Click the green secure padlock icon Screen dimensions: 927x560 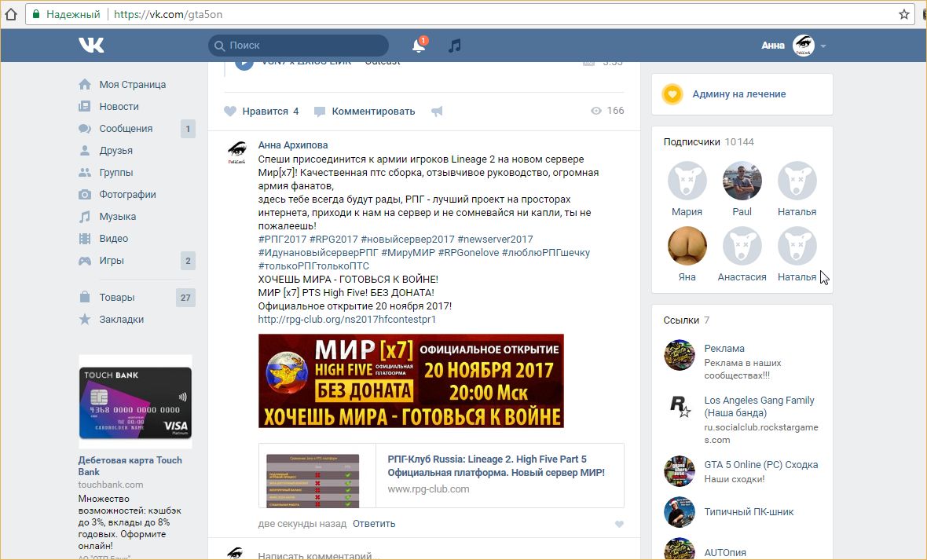pos(36,14)
